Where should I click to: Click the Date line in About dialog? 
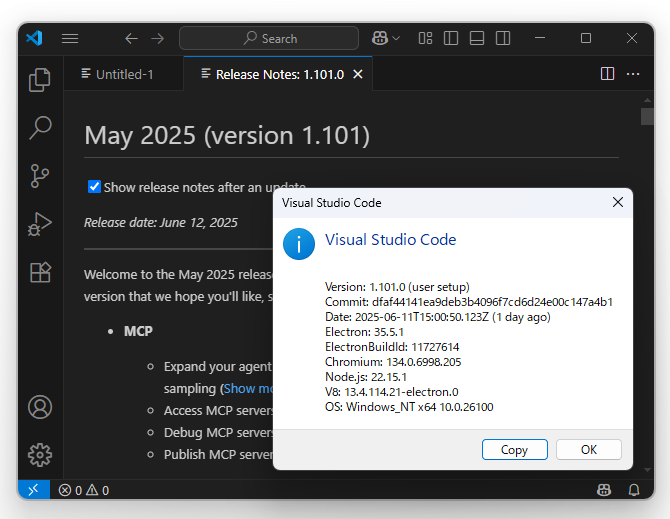[438, 317]
